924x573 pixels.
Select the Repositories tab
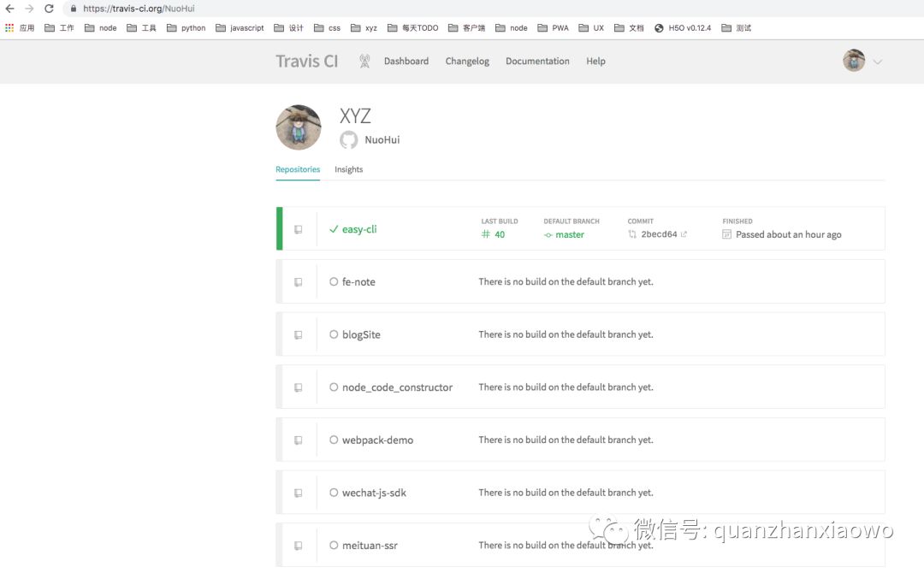click(298, 169)
